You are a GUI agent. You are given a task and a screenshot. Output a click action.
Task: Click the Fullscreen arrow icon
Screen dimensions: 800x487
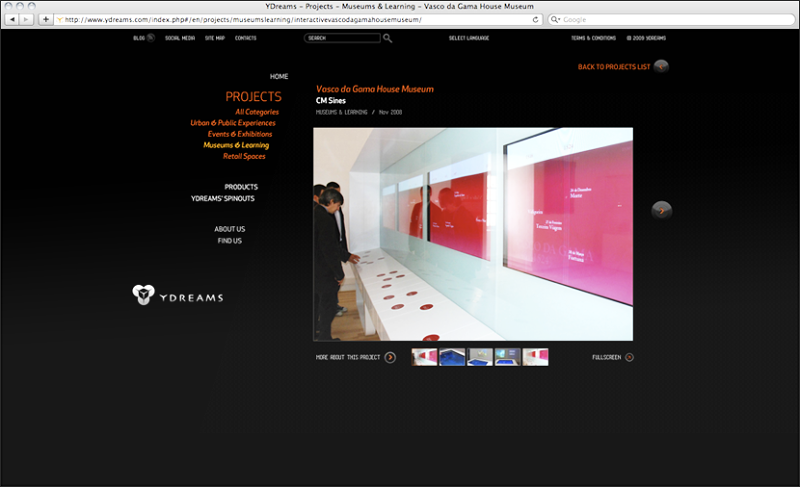coord(629,357)
